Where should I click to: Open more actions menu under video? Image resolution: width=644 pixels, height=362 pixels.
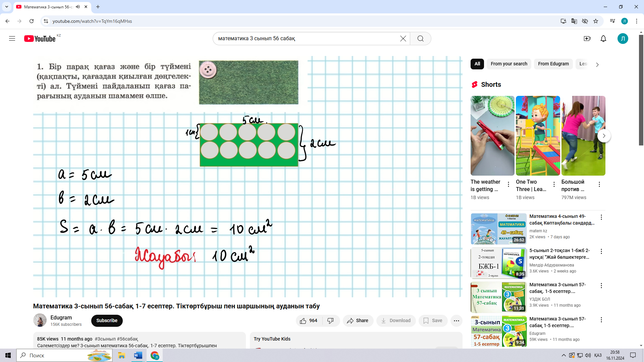click(456, 321)
